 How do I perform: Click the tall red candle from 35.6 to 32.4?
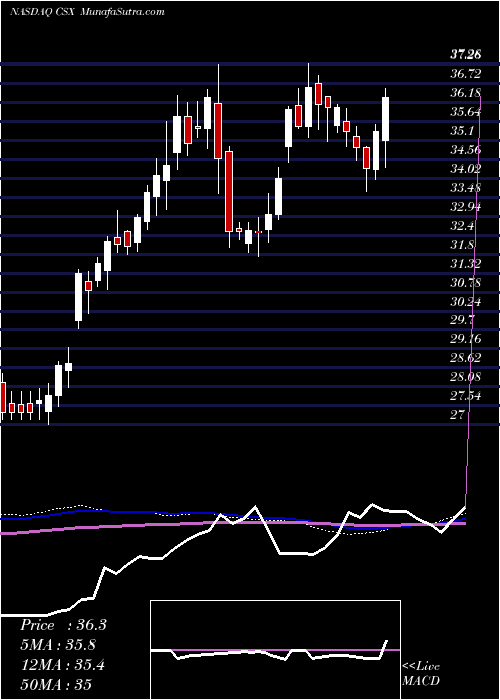point(229,191)
